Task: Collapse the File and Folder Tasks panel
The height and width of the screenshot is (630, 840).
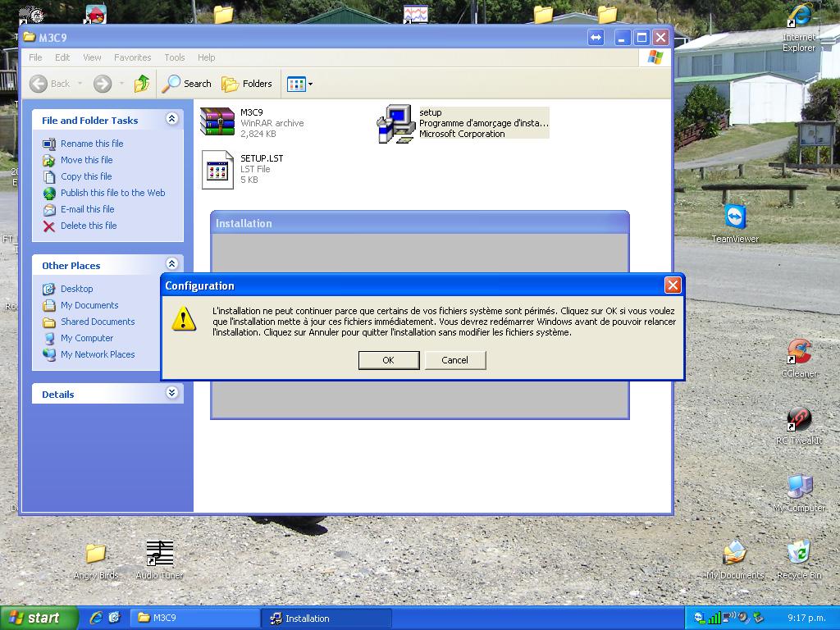Action: point(171,119)
